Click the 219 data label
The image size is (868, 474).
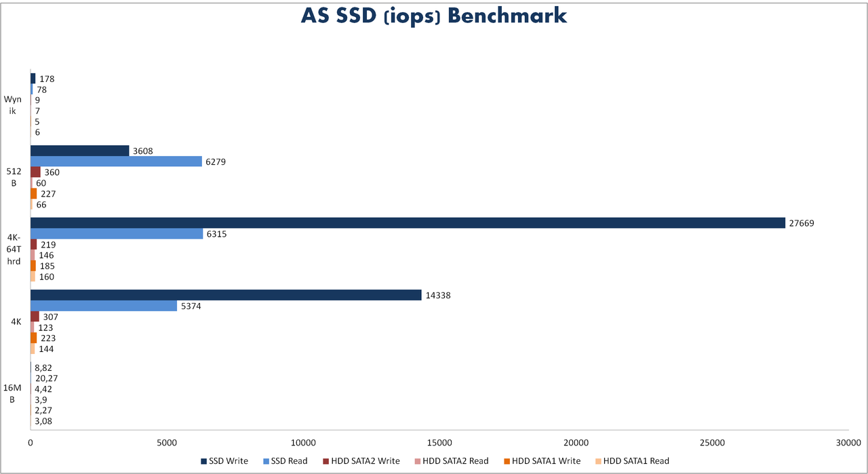48,245
